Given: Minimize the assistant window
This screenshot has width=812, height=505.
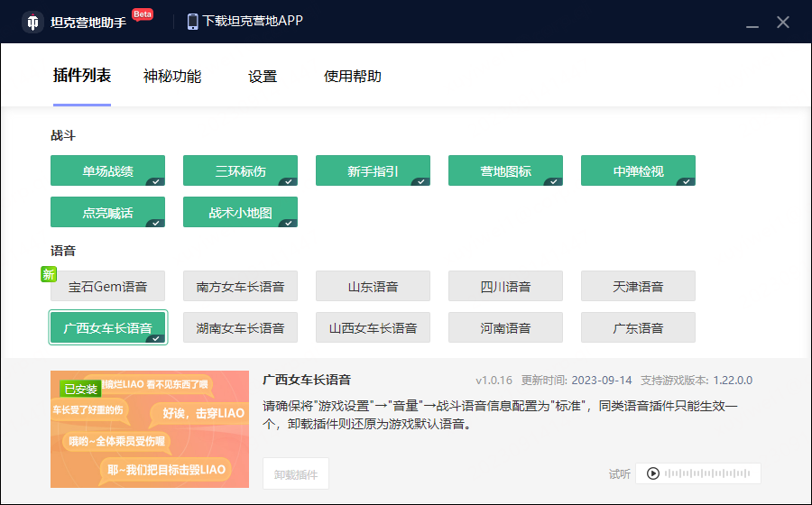Looking at the screenshot, I should pos(752,23).
